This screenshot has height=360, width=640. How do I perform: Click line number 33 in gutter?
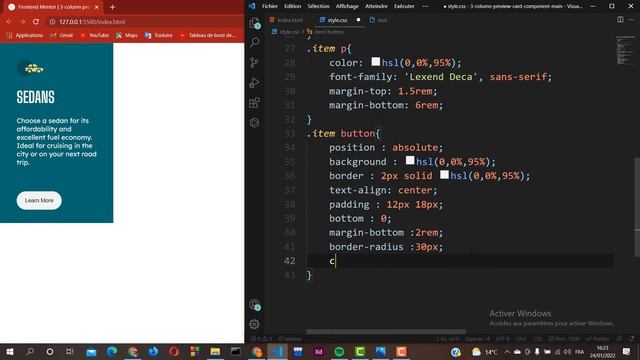[x=289, y=133]
